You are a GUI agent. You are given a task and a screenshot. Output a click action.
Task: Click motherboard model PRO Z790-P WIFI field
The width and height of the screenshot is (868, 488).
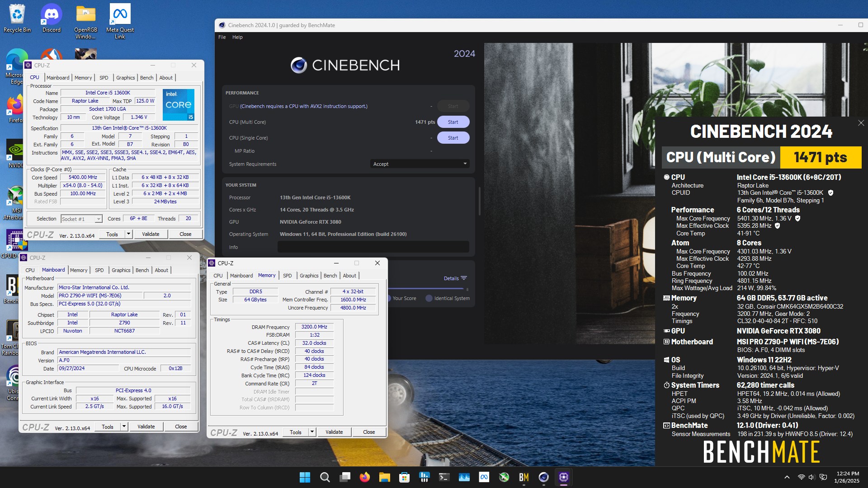(100, 296)
